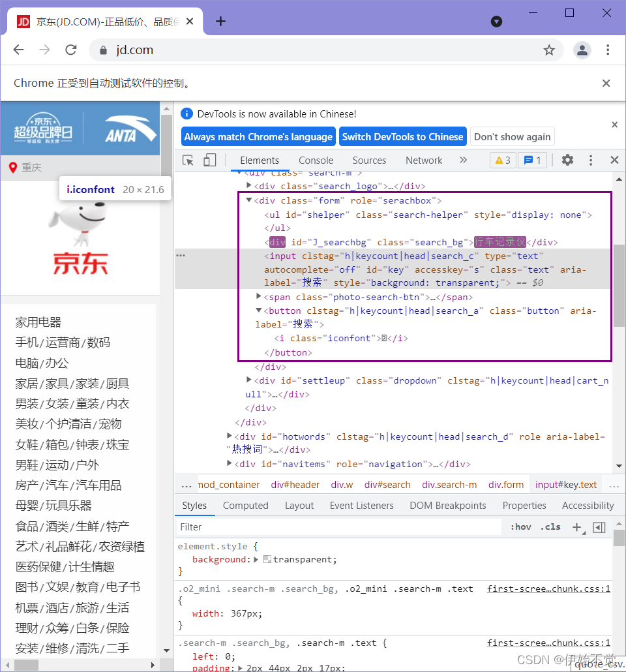Image resolution: width=626 pixels, height=672 pixels.
Task: Open the Computed styles tab
Action: [x=246, y=506]
